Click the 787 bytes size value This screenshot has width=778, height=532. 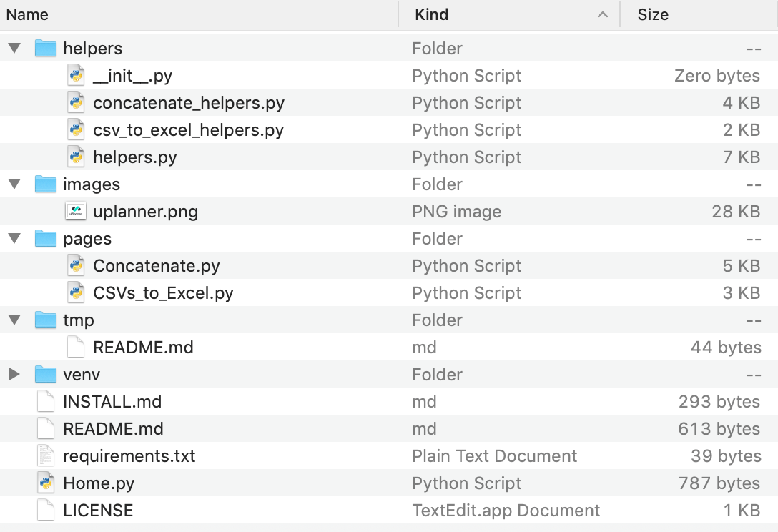point(719,483)
